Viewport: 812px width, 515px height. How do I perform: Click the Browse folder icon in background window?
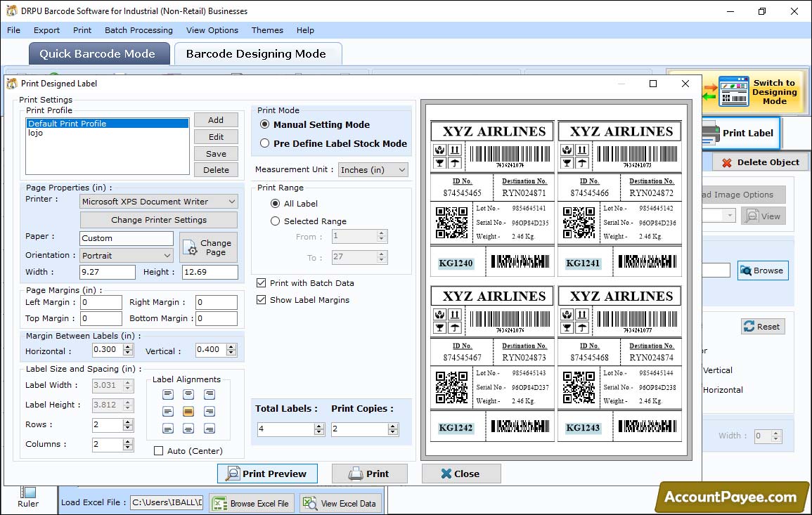746,270
